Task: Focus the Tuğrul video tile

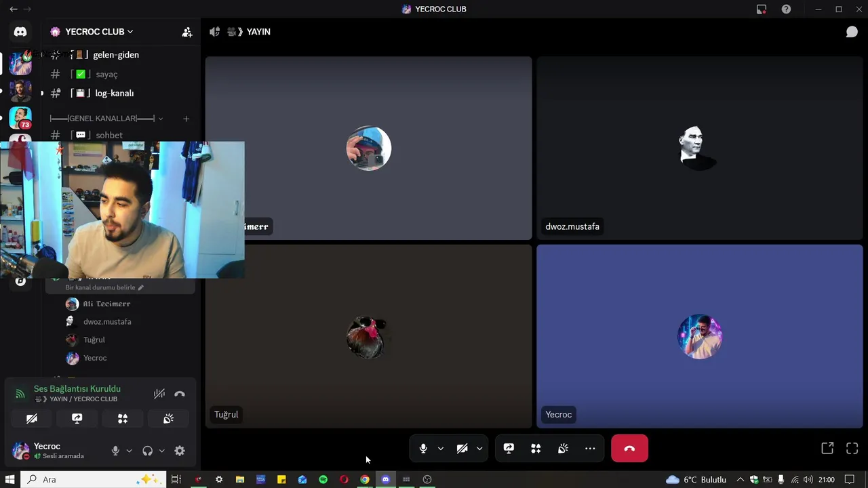Action: [x=369, y=336]
